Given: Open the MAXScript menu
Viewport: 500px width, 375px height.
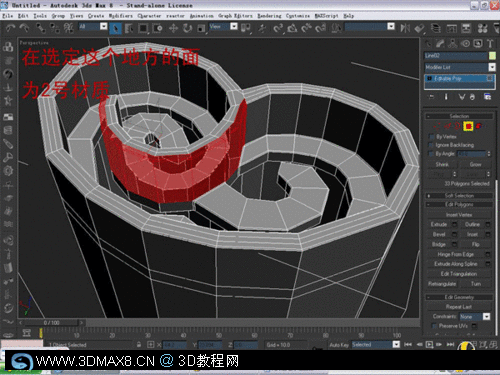Looking at the screenshot, I should point(326,16).
